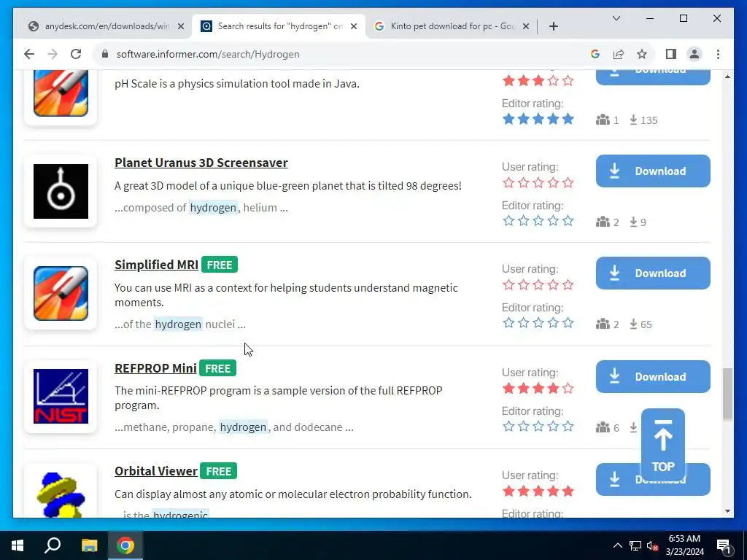Open notification center icon
Screen dimensions: 747x560
[x=724, y=545]
